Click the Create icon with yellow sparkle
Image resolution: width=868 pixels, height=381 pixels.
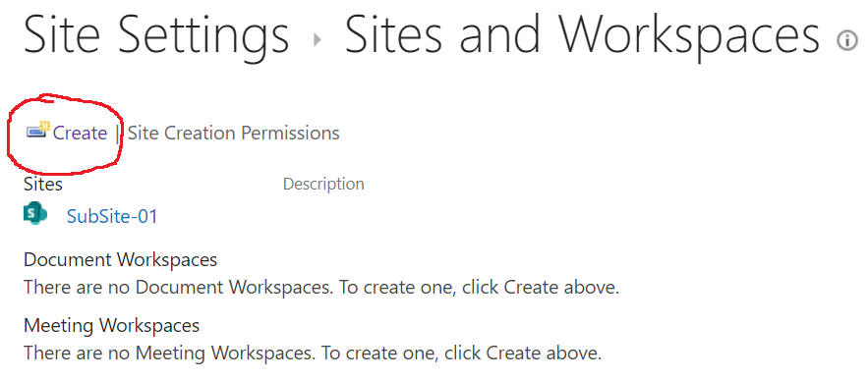(x=38, y=130)
